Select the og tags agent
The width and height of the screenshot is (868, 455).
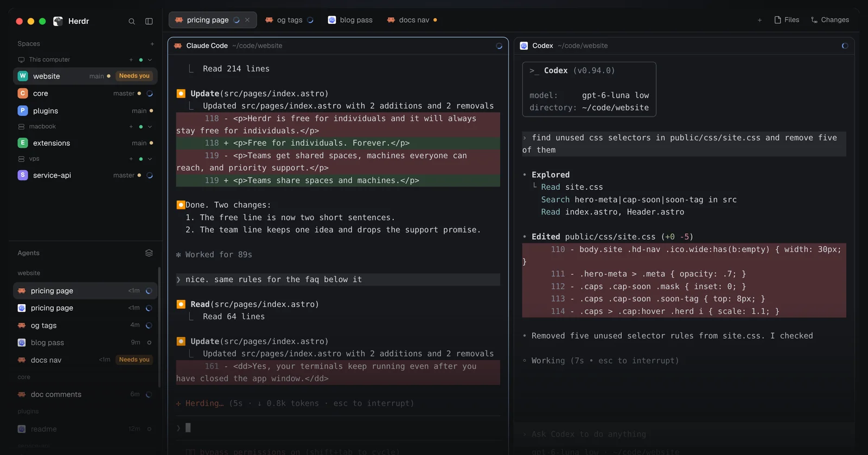tap(85, 325)
